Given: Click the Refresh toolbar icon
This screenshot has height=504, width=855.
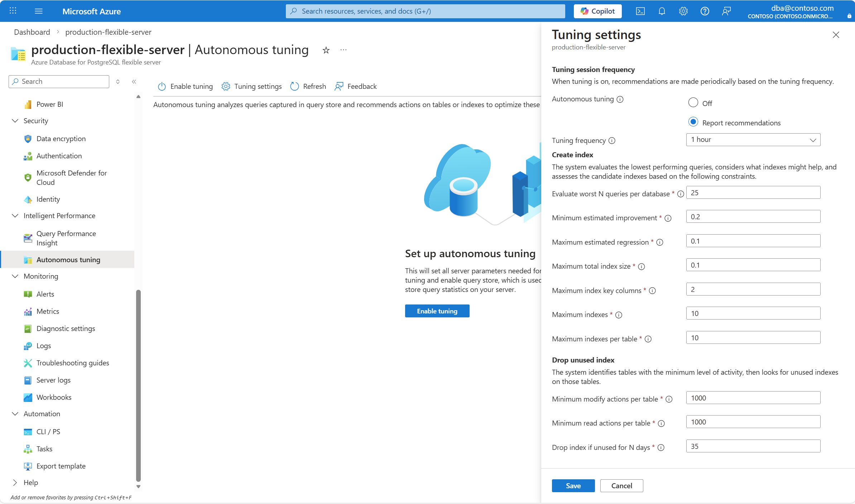Looking at the screenshot, I should click(294, 86).
